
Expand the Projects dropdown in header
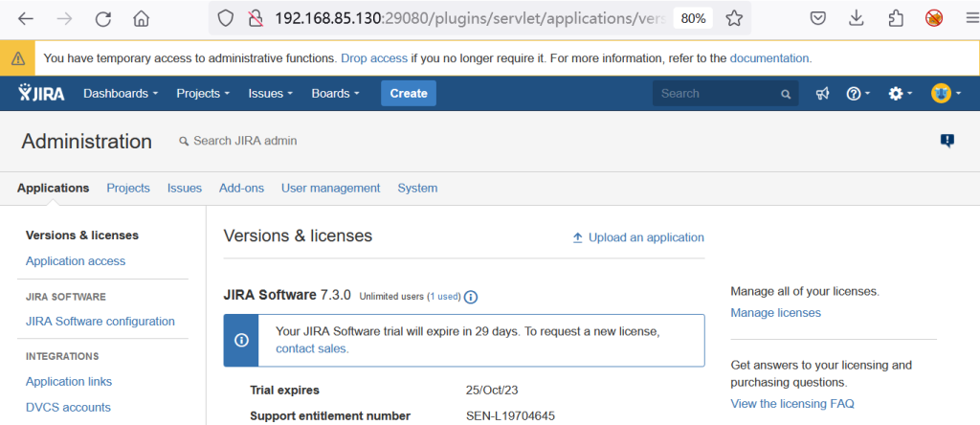pyautogui.click(x=203, y=93)
